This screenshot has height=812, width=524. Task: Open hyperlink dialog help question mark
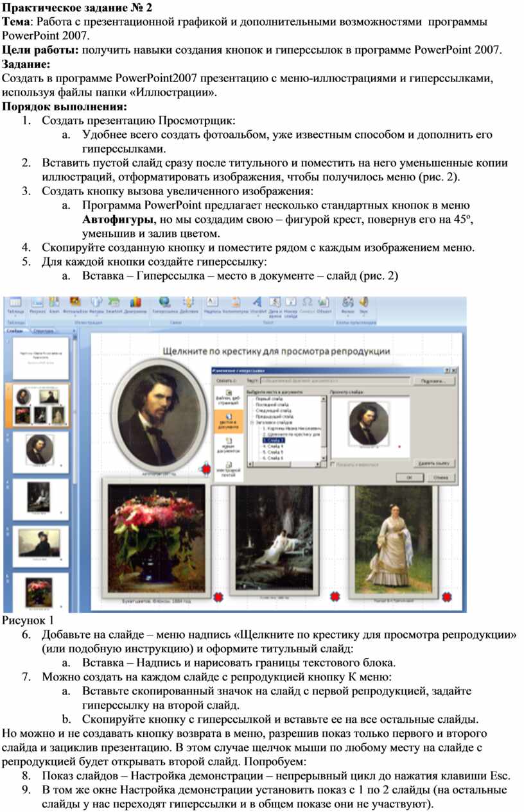click(x=447, y=370)
